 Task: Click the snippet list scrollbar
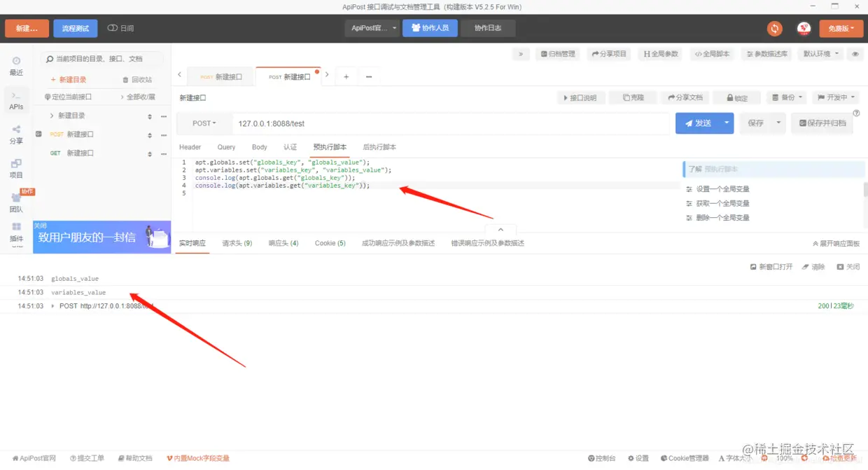(866, 189)
